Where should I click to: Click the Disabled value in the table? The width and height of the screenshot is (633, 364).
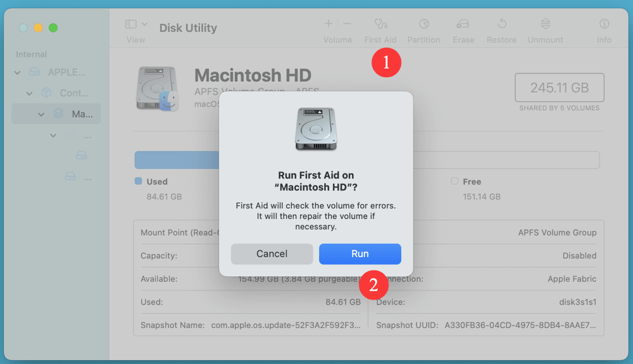579,256
